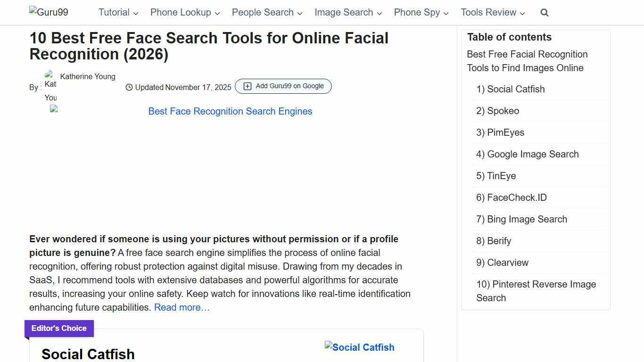Open the search magnifier icon

tap(544, 13)
